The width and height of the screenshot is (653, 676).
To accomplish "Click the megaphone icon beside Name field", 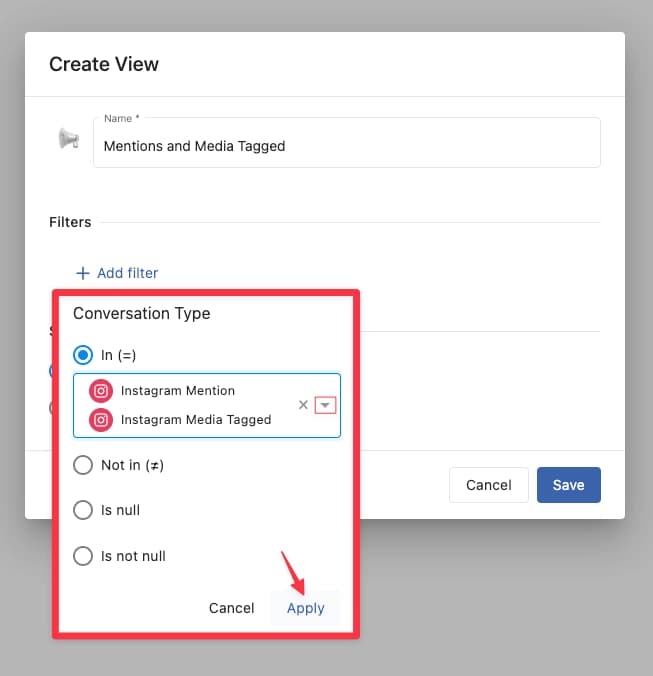I will coord(68,139).
